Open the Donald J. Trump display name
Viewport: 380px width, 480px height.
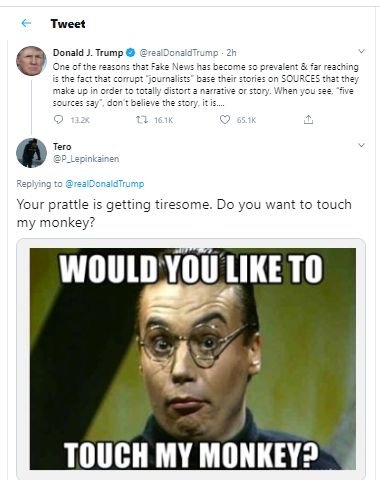click(88, 53)
